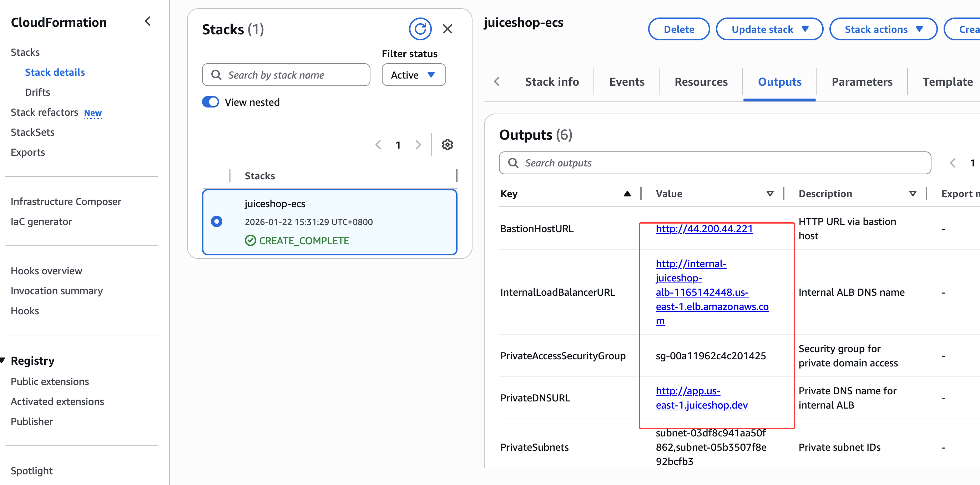Sort outputs by Value column arrow
980x485 pixels.
770,194
